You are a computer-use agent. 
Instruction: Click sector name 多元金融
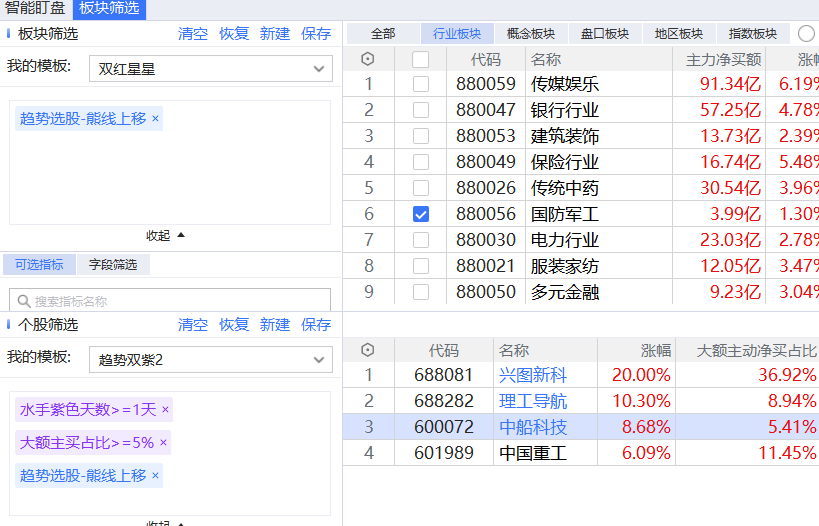point(565,292)
